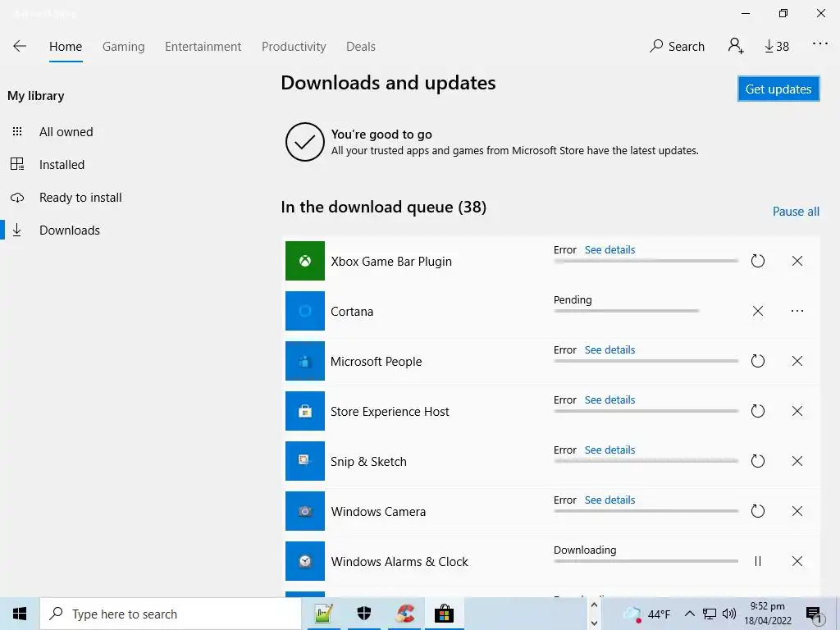This screenshot has height=630, width=840.
Task: Click Xbox Game Bar Plugin progress bar
Action: [x=646, y=261]
